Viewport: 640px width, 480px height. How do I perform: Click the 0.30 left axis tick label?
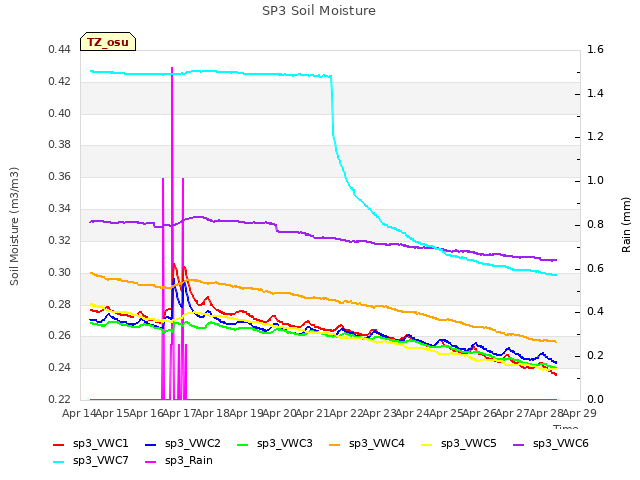tap(60, 272)
